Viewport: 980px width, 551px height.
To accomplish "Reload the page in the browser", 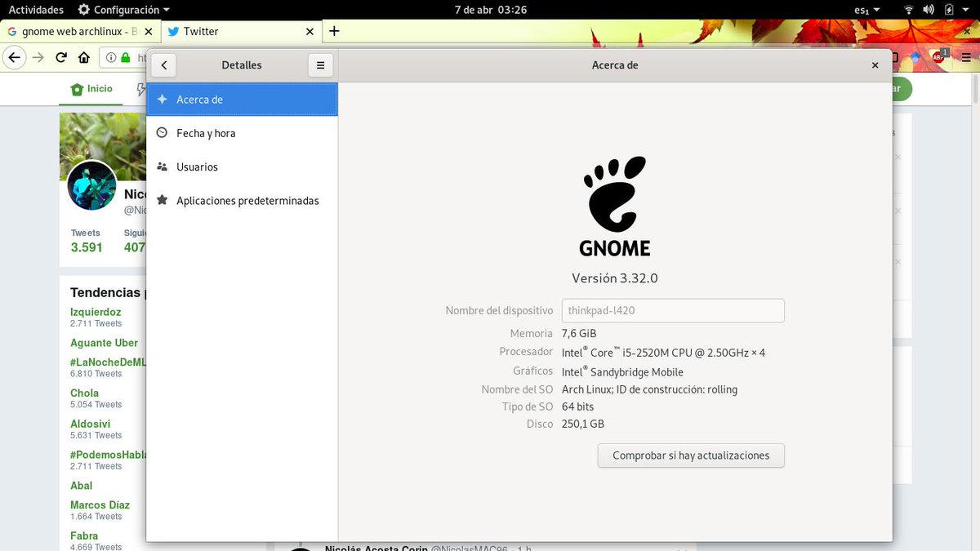I will click(x=61, y=58).
